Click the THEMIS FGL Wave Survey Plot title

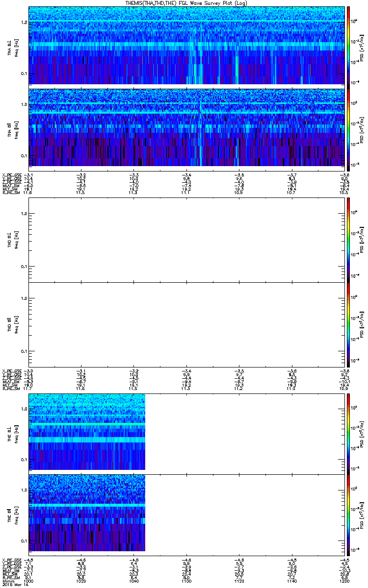pyautogui.click(x=187, y=3)
